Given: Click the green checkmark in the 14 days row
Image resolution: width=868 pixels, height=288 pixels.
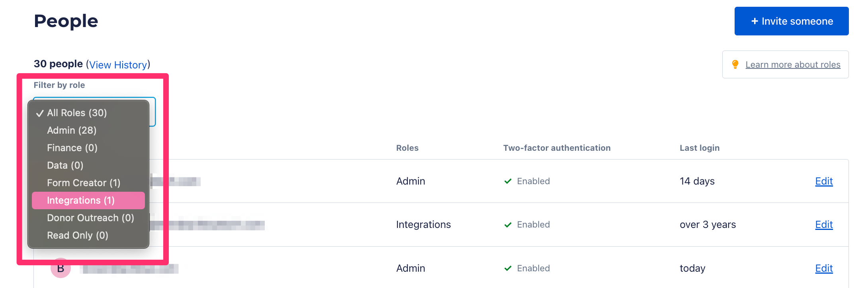Looking at the screenshot, I should click(508, 181).
